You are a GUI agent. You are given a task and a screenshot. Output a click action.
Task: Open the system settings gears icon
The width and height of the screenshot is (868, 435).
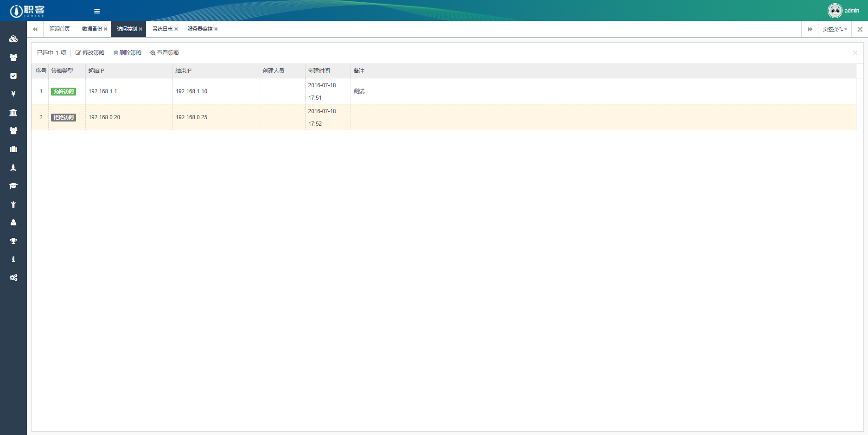click(x=13, y=278)
